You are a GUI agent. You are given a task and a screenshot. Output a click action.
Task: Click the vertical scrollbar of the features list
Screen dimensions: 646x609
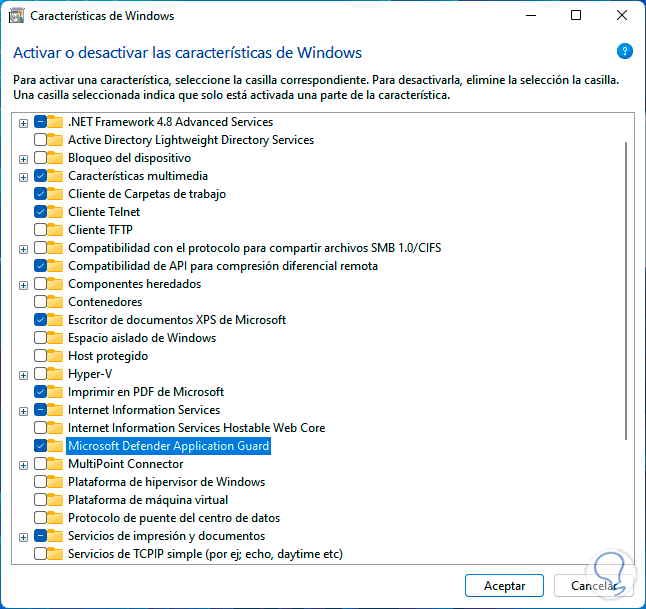point(626,290)
